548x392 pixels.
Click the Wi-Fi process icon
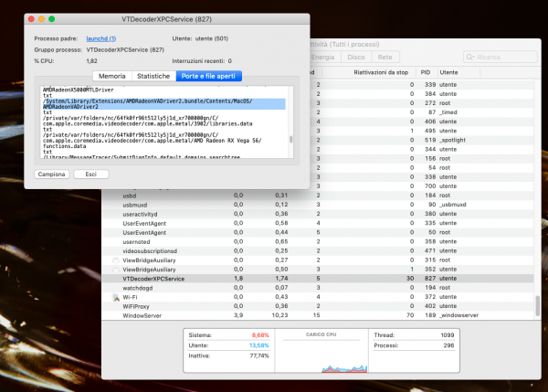click(115, 297)
